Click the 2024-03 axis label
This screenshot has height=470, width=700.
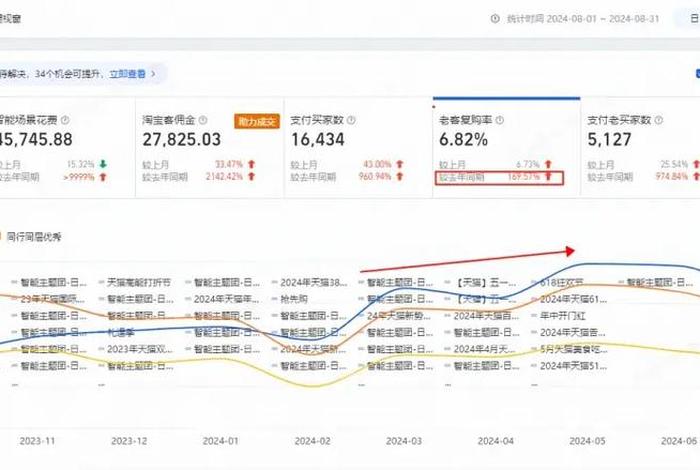(x=404, y=441)
